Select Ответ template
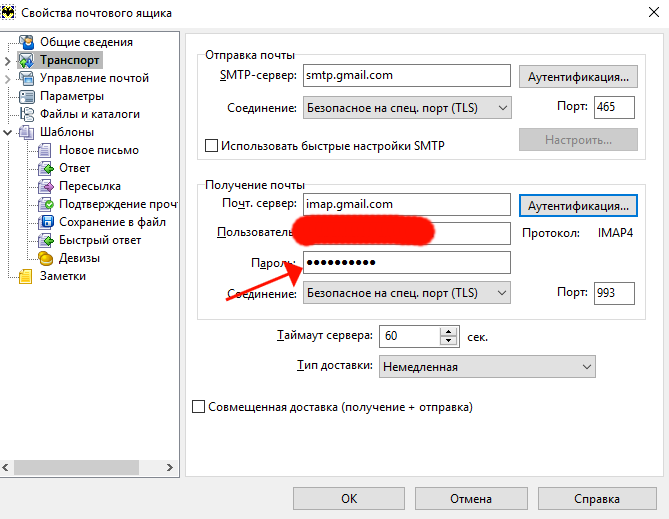Viewport: 669px width, 519px height. pyautogui.click(x=75, y=168)
